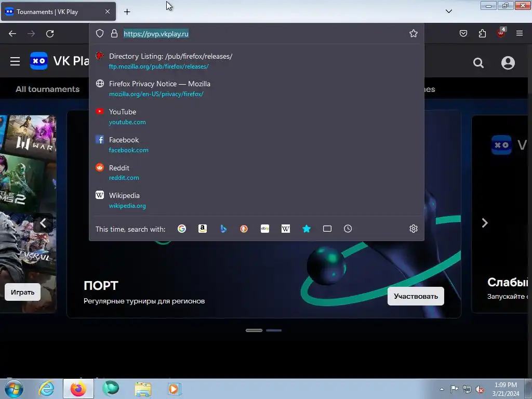Open VK Play hamburger side menu
This screenshot has width=532, height=399.
point(15,61)
